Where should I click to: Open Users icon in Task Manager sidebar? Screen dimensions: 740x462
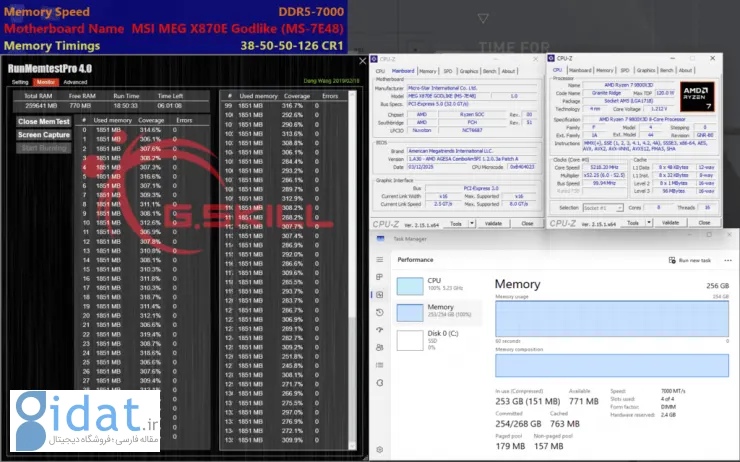[381, 348]
